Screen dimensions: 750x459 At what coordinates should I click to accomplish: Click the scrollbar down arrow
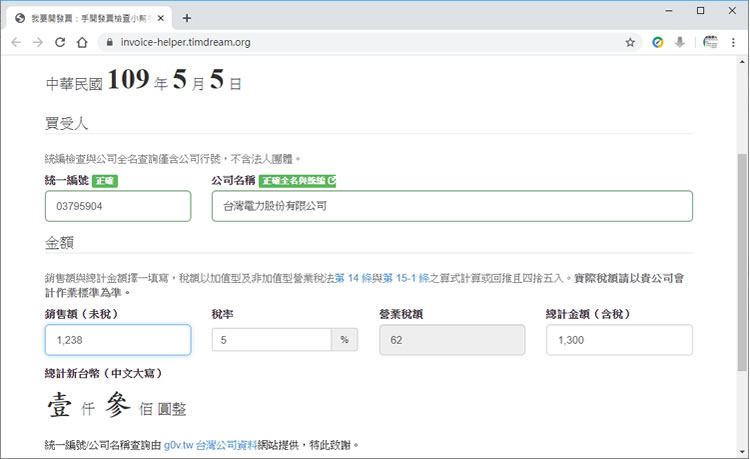click(742, 451)
